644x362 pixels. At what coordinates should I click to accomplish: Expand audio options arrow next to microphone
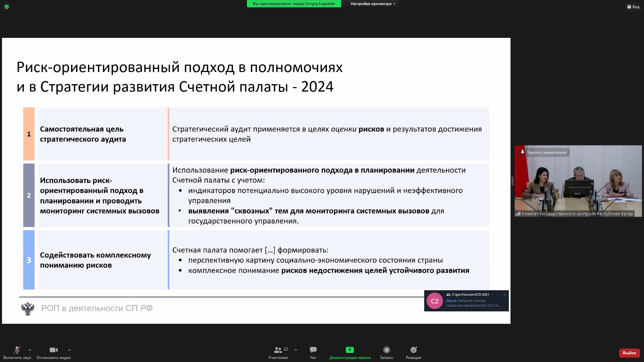(x=30, y=350)
